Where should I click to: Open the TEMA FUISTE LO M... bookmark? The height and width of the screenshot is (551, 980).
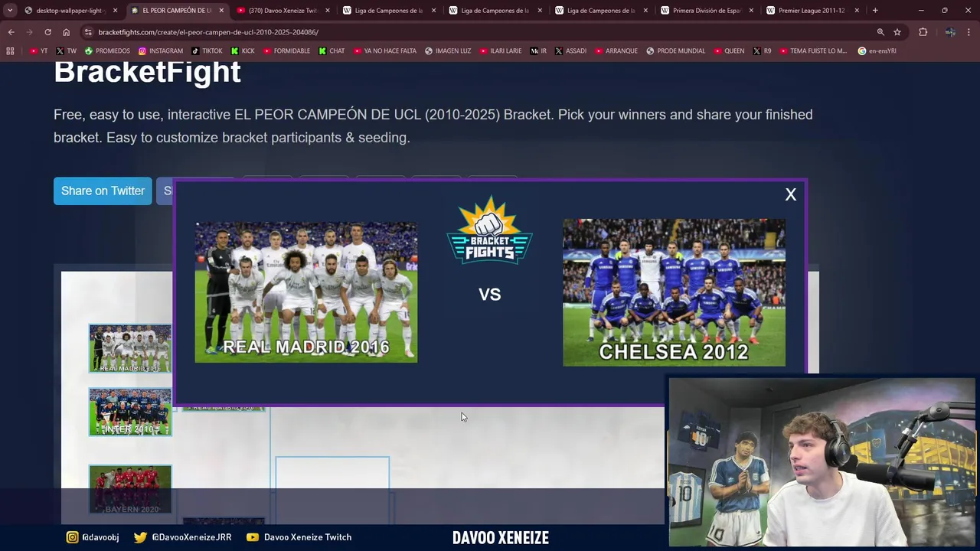point(813,51)
